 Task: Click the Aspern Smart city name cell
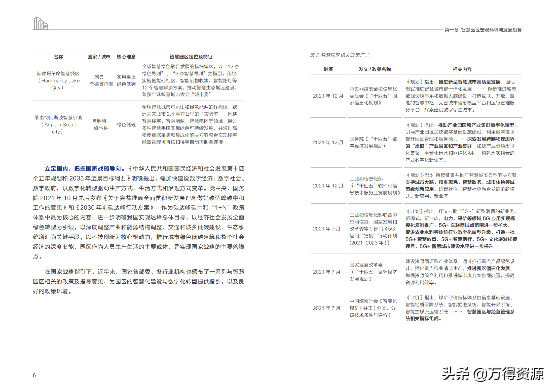(x=58, y=124)
